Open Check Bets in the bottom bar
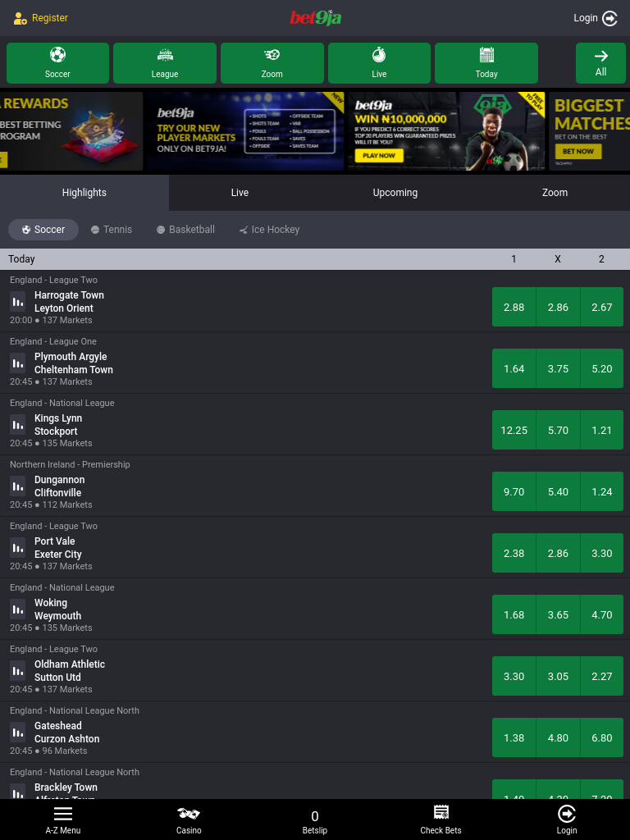This screenshot has height=840, width=630. point(441,820)
